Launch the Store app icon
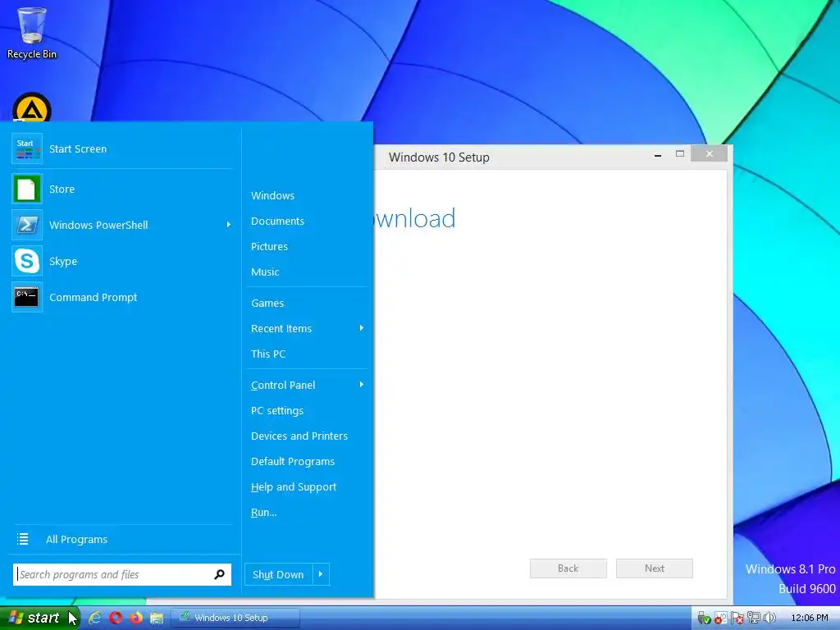This screenshot has width=840, height=630. pos(27,189)
